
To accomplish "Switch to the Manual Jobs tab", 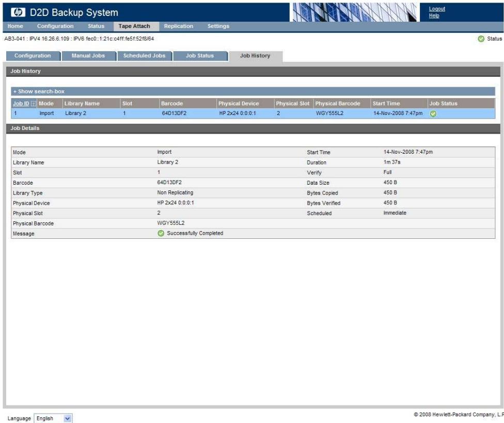I will (x=88, y=56).
